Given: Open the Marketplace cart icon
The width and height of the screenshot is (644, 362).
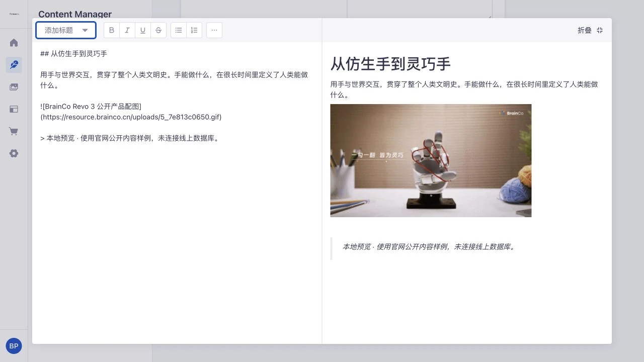Looking at the screenshot, I should pos(14,131).
